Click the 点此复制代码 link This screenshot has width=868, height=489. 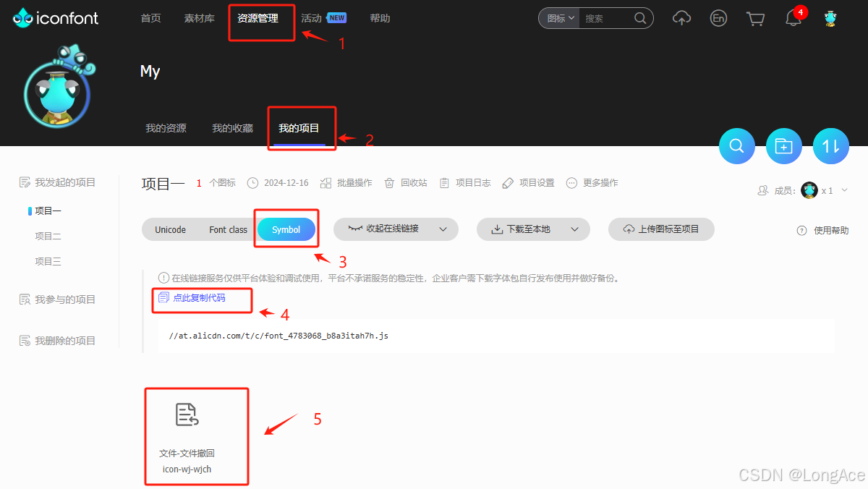pyautogui.click(x=202, y=299)
